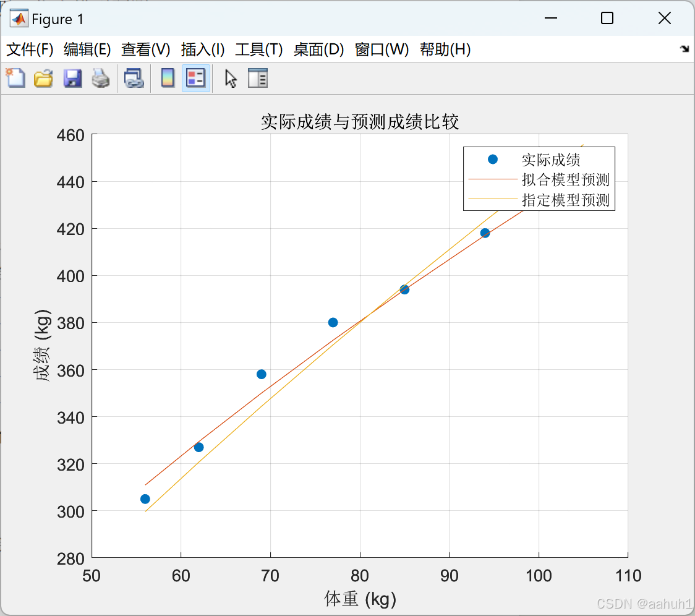
Task: Click the yellow line sample in the legend
Action: (492, 199)
